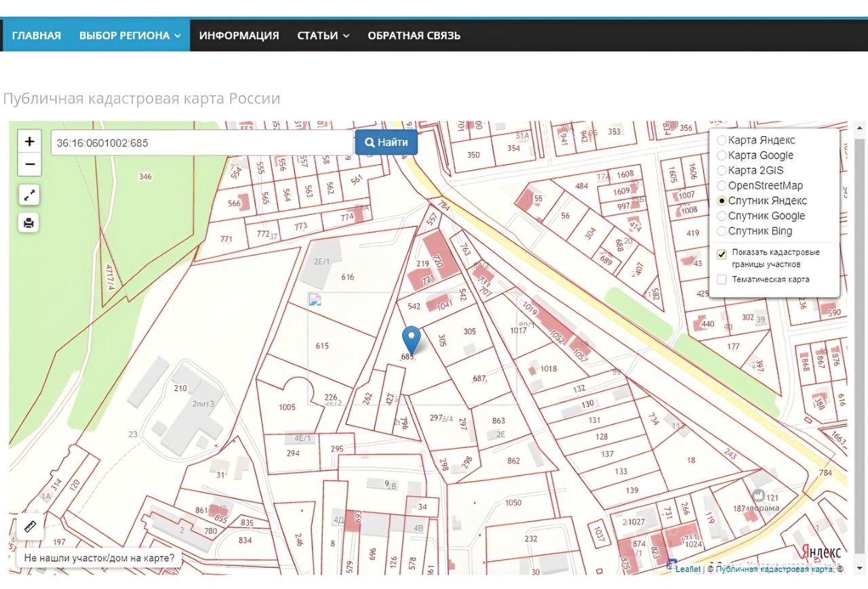Click parcel number 1005 on map
868x589 pixels.
click(287, 407)
